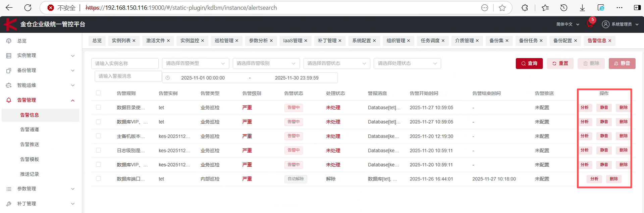644x213 pixels.
Task: Open the 请选择告警级别 dropdown
Action: point(266,63)
